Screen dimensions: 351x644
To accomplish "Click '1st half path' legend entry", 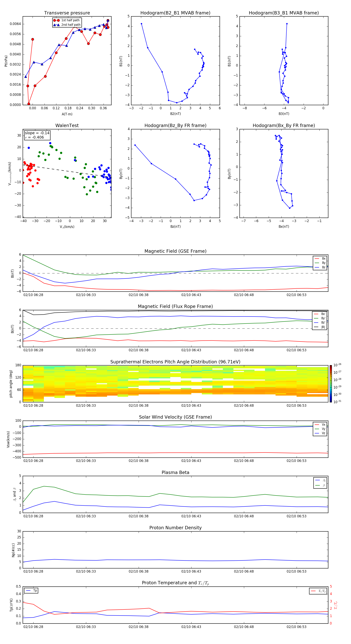I will pos(67,20).
